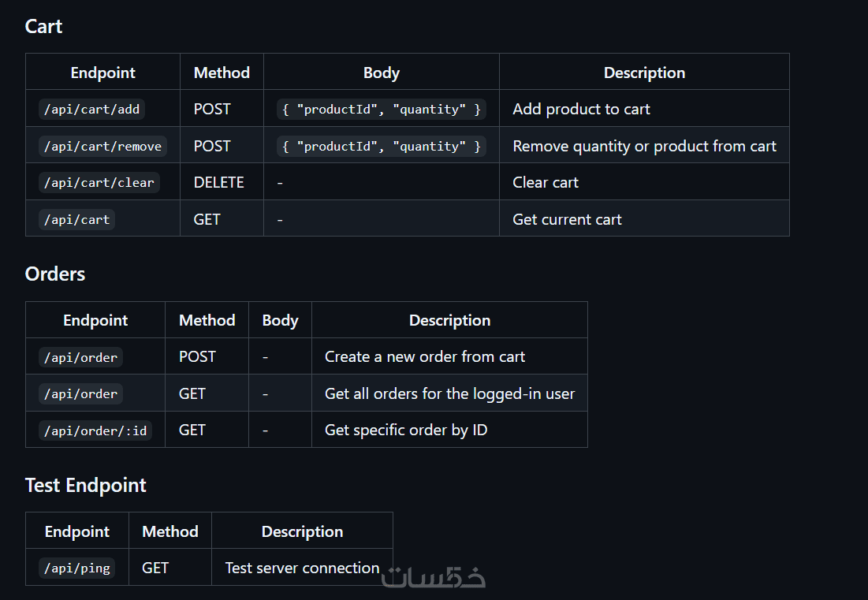
Task: Click the /api/cart/add endpoint code
Action: tap(91, 110)
